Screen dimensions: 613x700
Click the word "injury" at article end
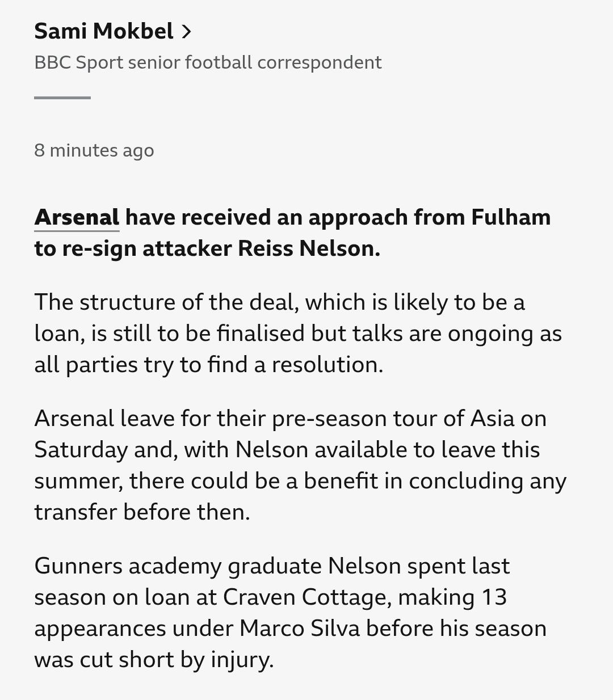(x=241, y=660)
